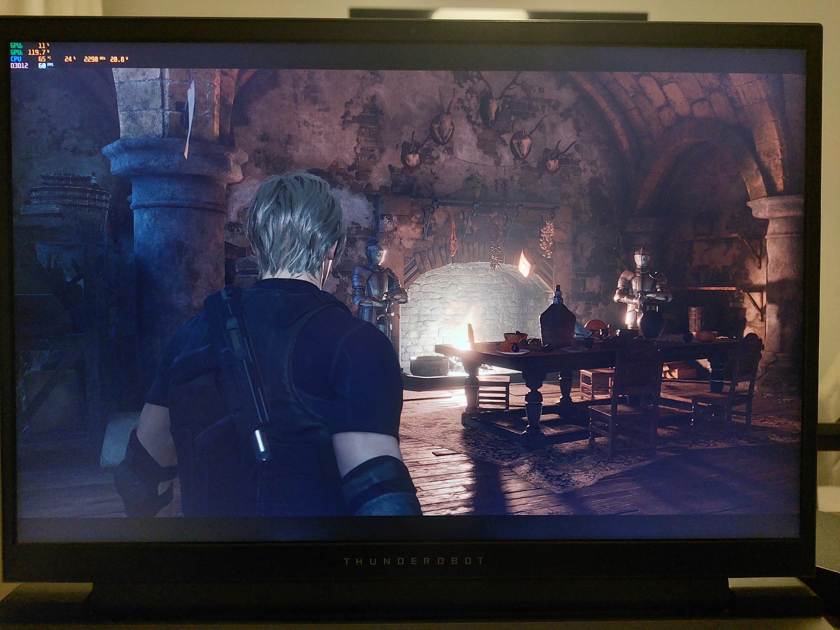840x630 pixels.
Task: Click the 24 % CPU usage value
Action: (70, 59)
